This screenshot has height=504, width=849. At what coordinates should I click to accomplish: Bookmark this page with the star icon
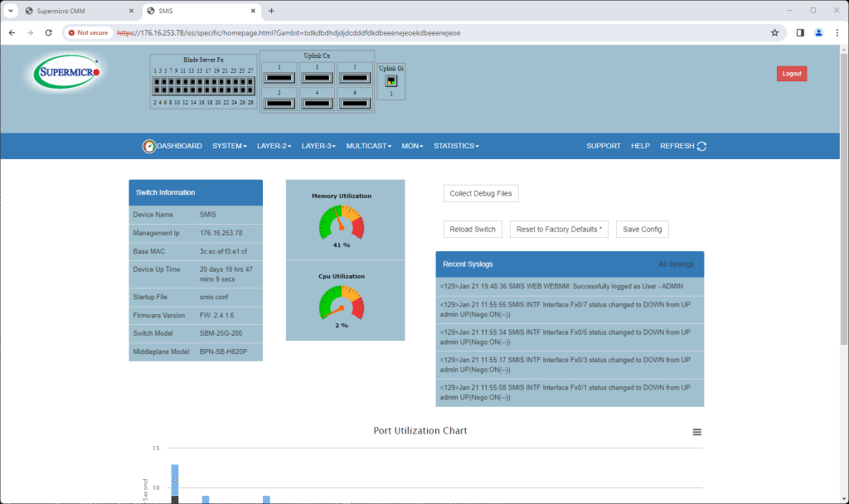[774, 32]
